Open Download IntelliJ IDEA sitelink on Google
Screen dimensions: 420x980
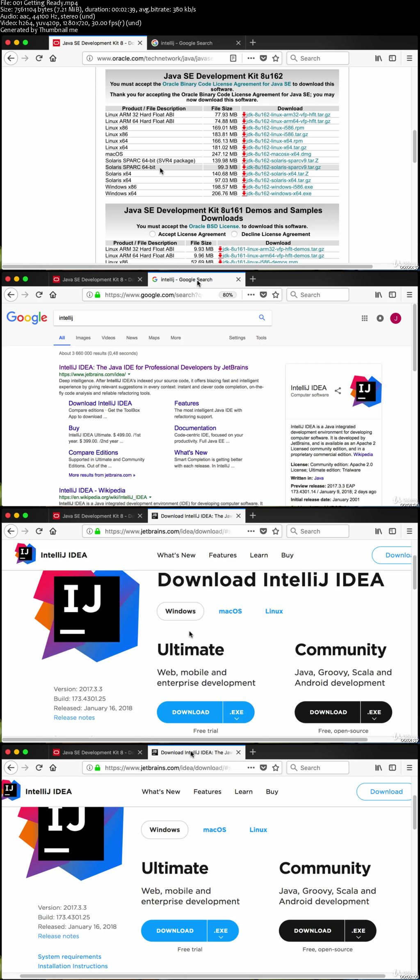tap(100, 403)
